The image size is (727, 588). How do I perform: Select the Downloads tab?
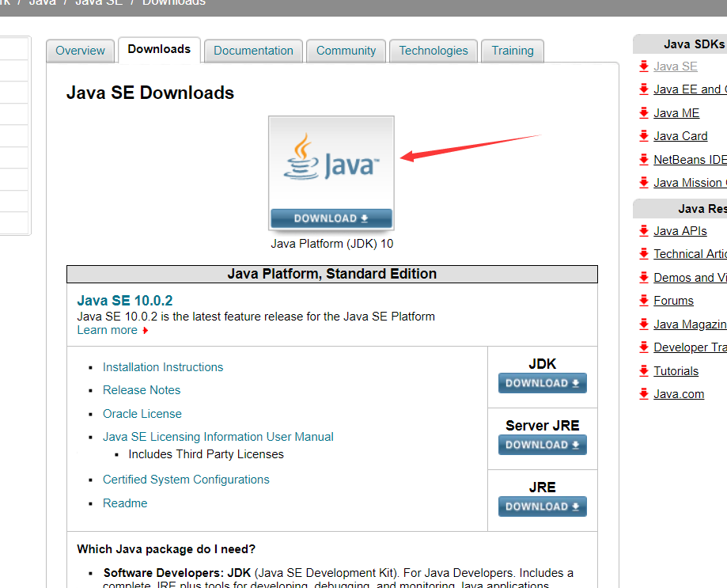point(159,49)
